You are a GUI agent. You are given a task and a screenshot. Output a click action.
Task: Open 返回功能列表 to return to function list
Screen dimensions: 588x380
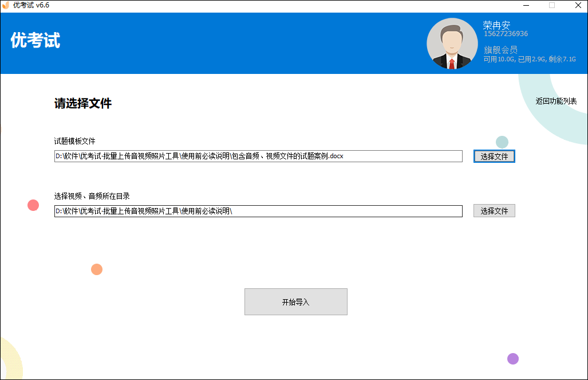[557, 101]
